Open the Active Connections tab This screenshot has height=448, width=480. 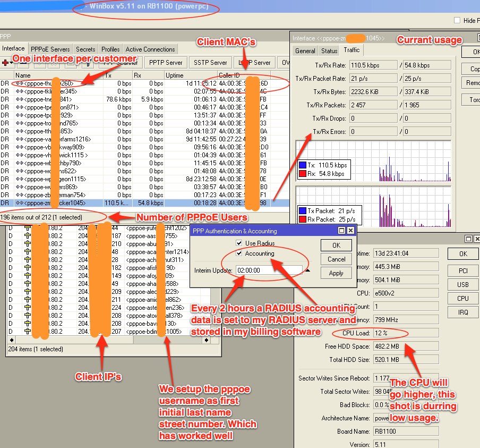click(151, 49)
